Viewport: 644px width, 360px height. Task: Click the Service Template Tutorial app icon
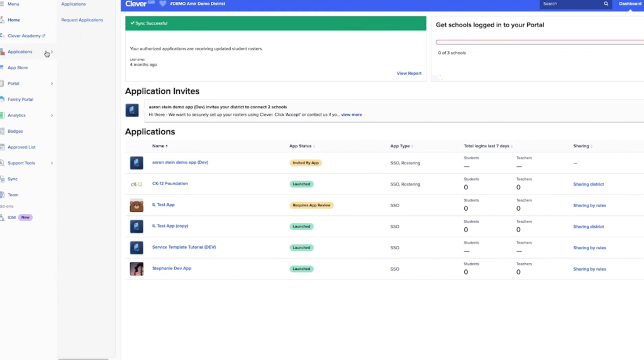[136, 247]
